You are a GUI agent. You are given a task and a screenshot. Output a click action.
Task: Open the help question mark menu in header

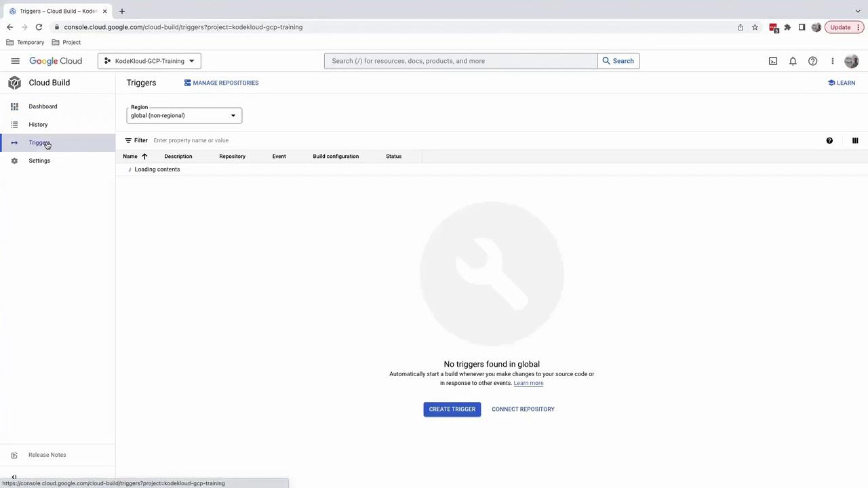pos(812,61)
